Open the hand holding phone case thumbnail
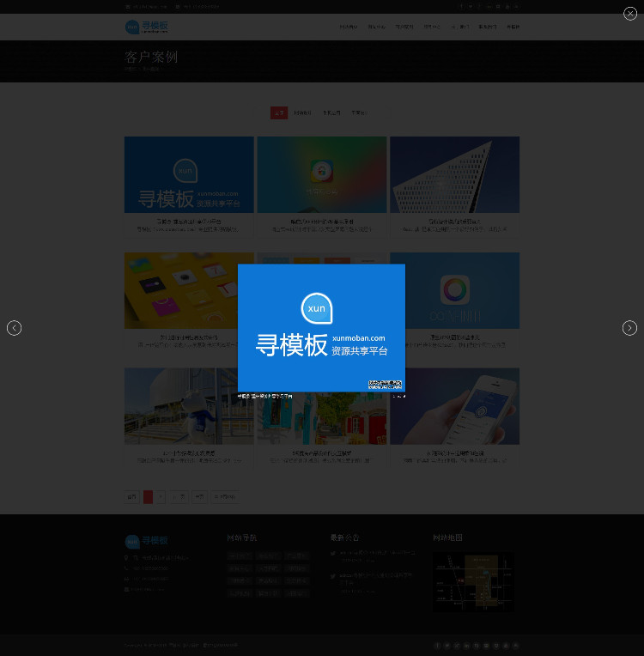644x656 pixels. coord(455,406)
